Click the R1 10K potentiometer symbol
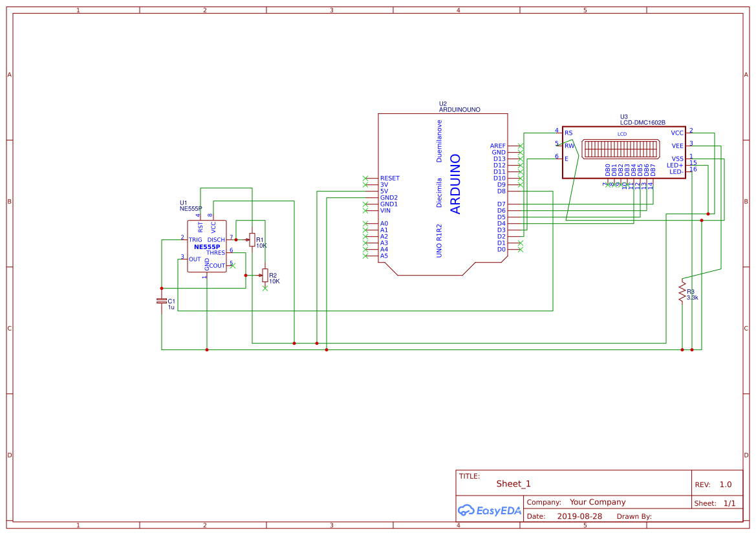 (252, 239)
